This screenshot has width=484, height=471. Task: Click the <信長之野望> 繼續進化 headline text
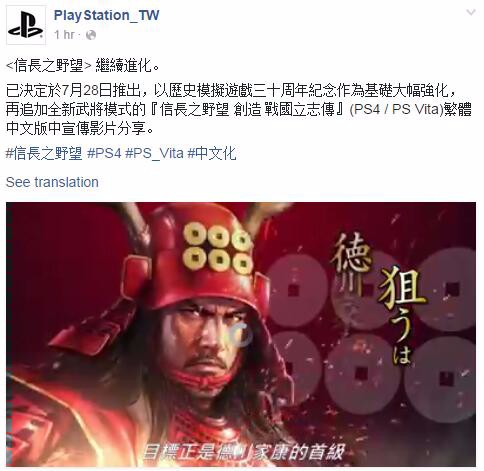pos(83,66)
